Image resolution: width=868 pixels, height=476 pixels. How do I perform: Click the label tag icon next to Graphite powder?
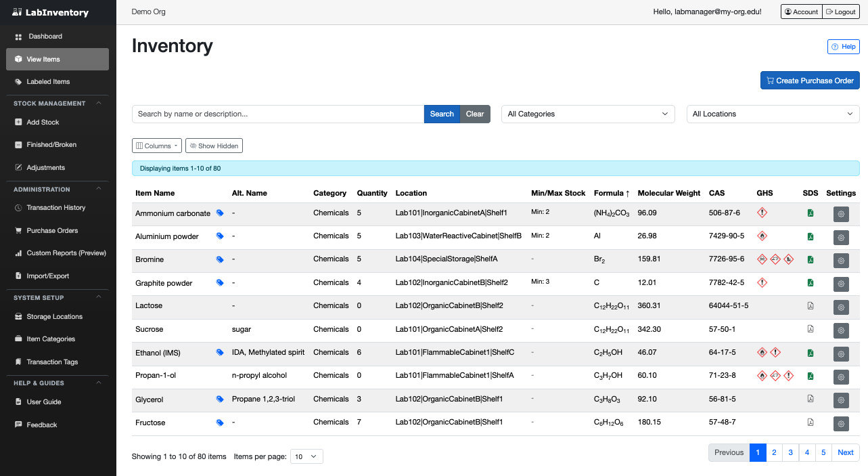point(220,282)
